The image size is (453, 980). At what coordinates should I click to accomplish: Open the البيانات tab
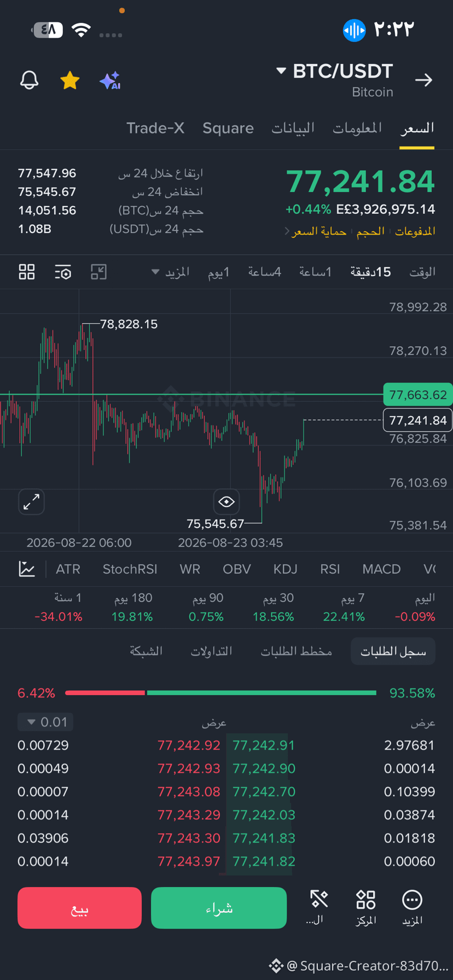(x=293, y=128)
